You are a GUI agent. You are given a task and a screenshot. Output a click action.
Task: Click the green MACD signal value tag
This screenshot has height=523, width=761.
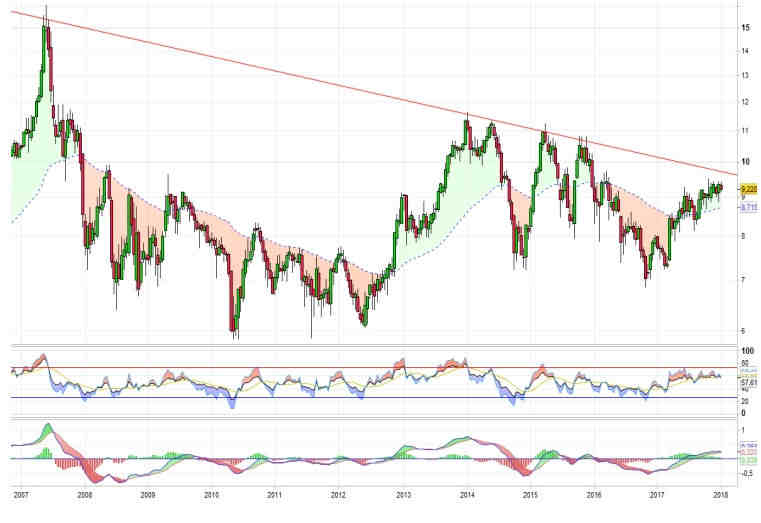pos(749,459)
